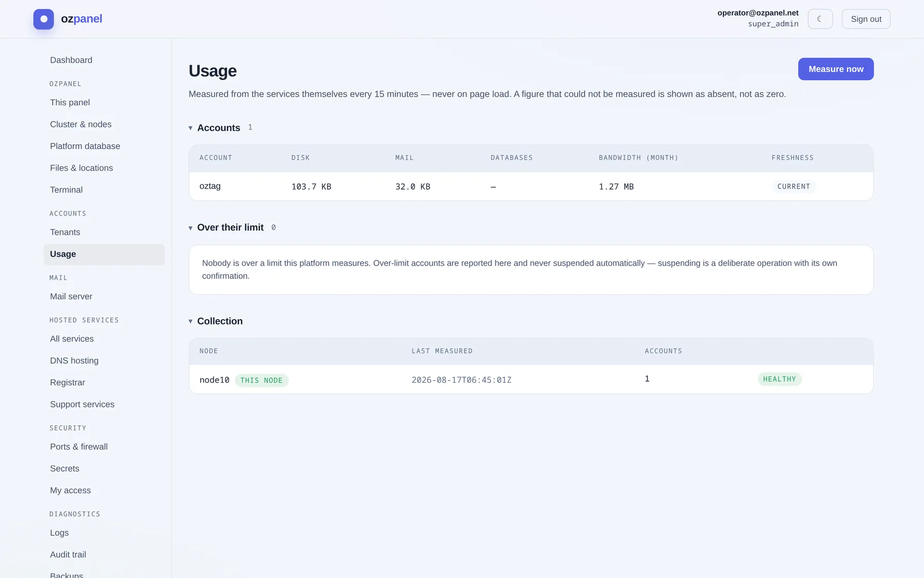
Task: Click the 2026-08-17T06:45:01Z timestamp
Action: 461,380
